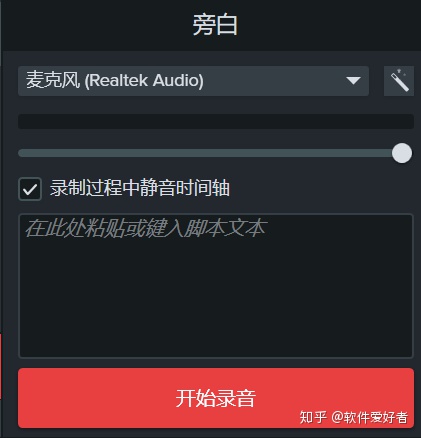The image size is (421, 438).
Task: Select the 麦克风 (Realtek Audio) combo box
Action: click(x=193, y=81)
